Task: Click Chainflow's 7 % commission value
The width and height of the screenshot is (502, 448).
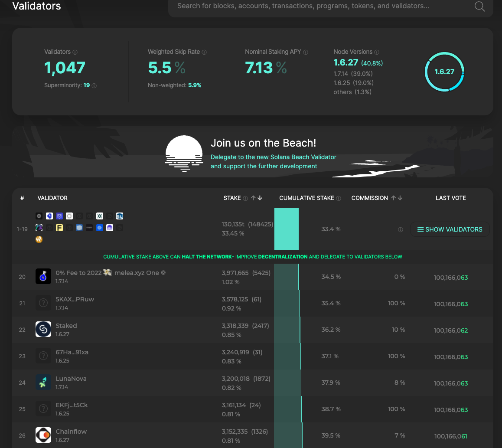Action: pyautogui.click(x=400, y=435)
